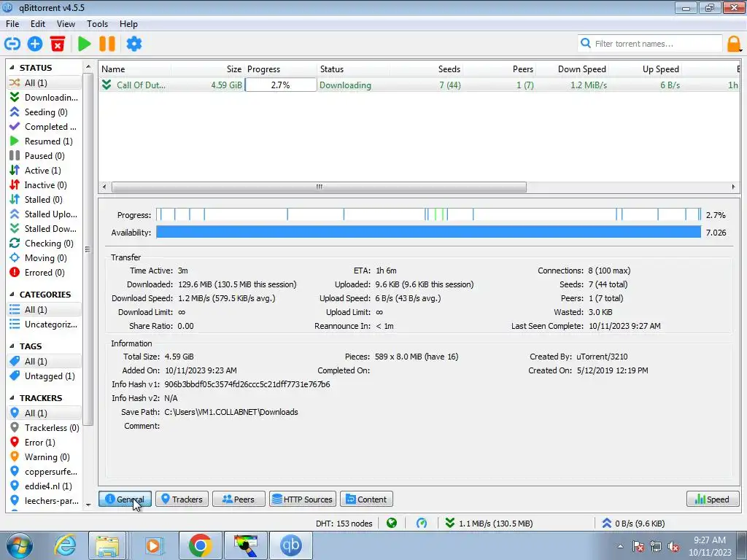Click the torrent list scroll right arrow
Viewport: 747px width, 560px height.
point(733,187)
